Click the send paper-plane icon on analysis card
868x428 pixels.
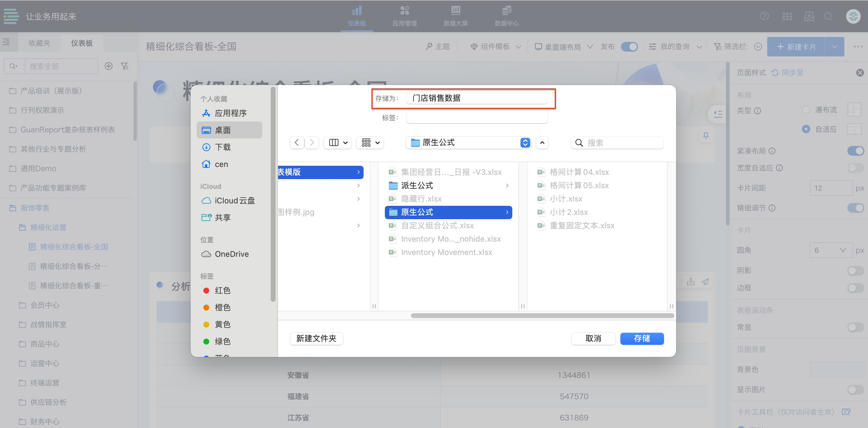705,281
